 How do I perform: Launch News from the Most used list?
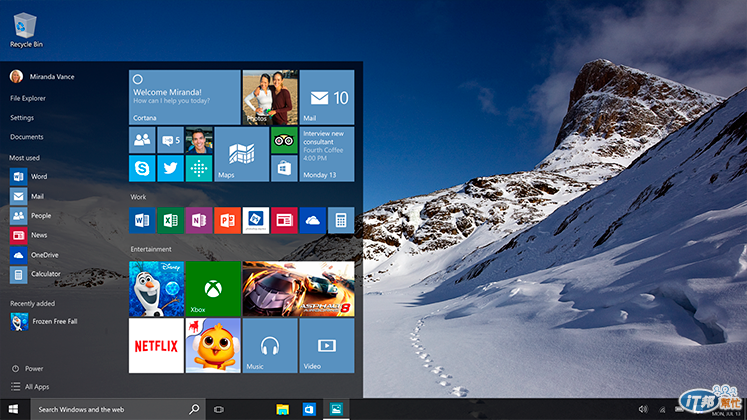(29, 235)
